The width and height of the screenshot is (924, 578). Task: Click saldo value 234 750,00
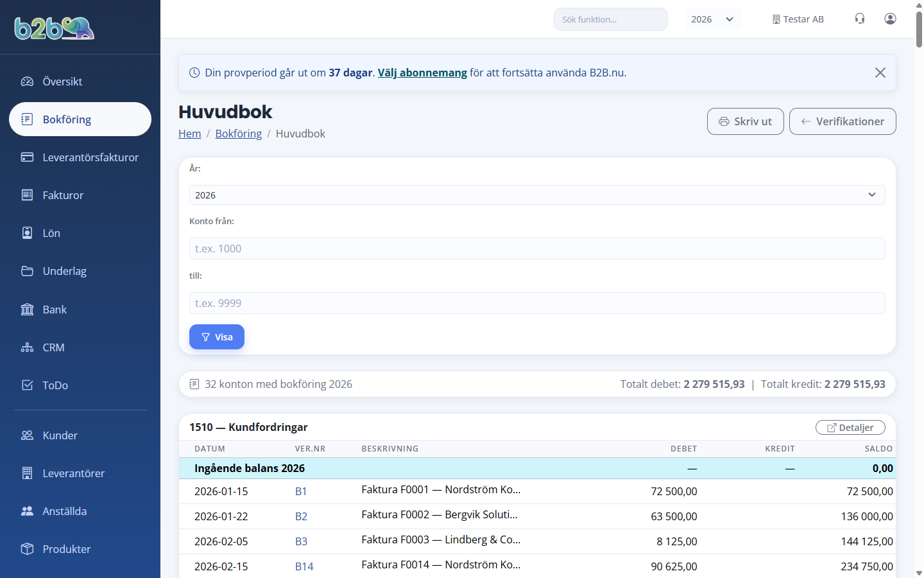(867, 566)
